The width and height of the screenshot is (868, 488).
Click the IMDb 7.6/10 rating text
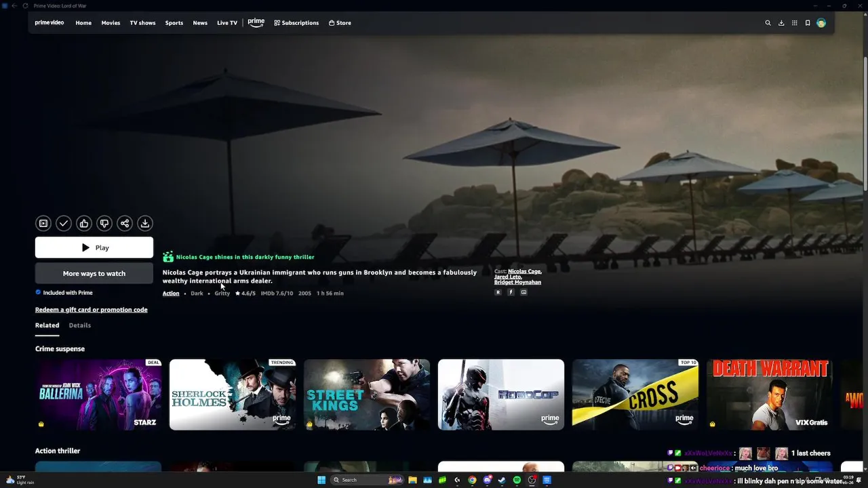[277, 293]
